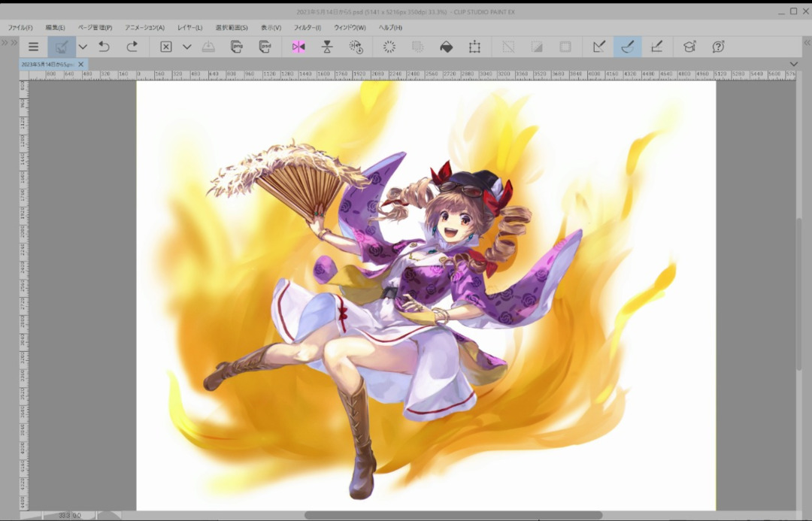Expand the chevron at the tab bar's right end
Image resolution: width=812 pixels, height=521 pixels.
tap(794, 64)
